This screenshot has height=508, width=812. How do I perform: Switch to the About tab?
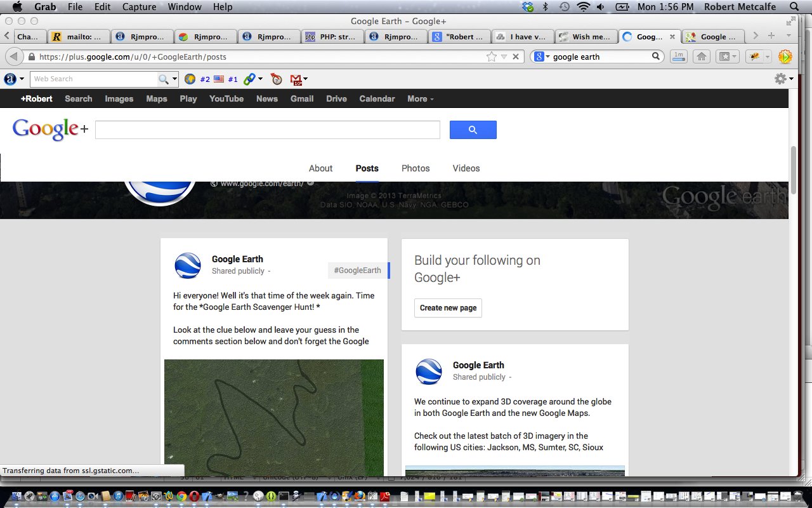click(320, 168)
